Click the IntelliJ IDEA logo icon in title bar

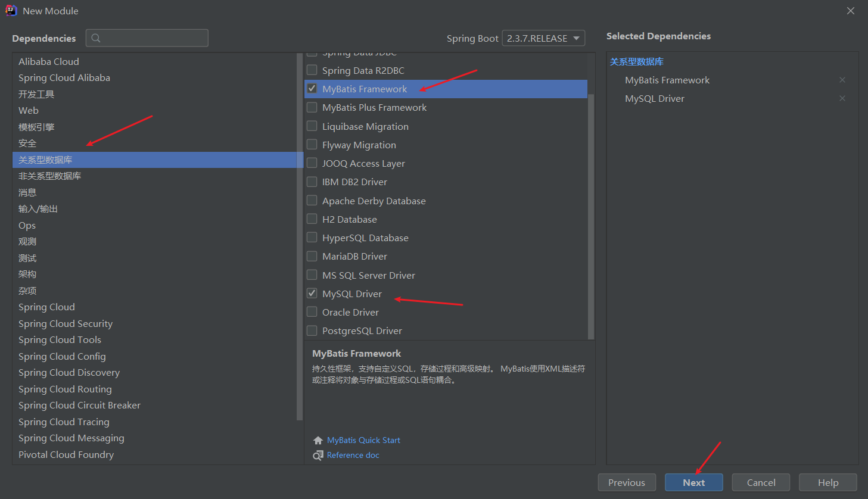[x=11, y=11]
